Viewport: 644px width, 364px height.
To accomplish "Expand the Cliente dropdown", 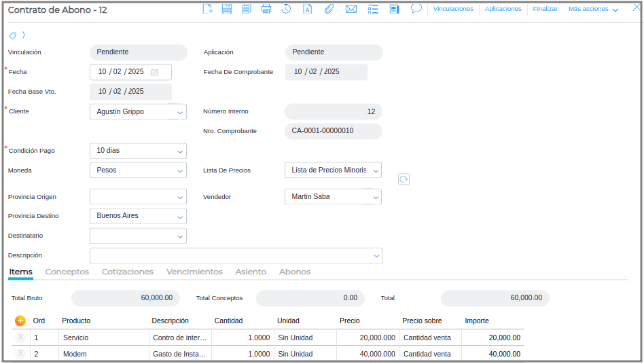I will [180, 112].
